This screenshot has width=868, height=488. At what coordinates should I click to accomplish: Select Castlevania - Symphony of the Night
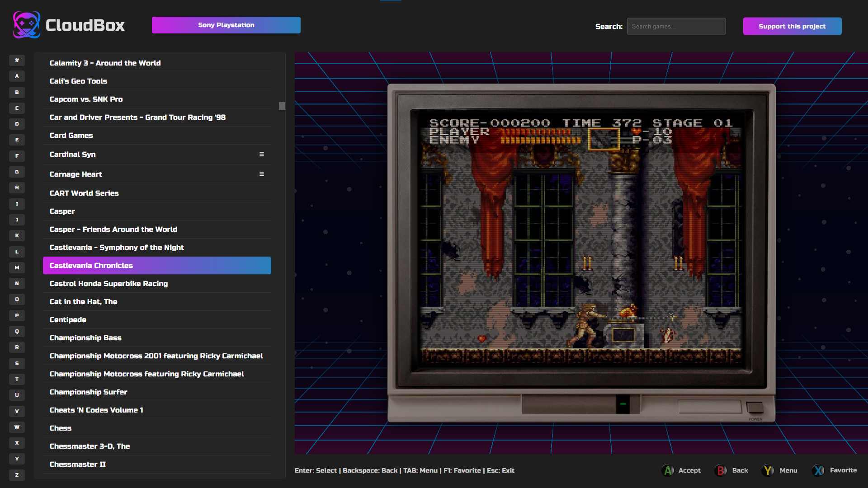[x=157, y=247]
